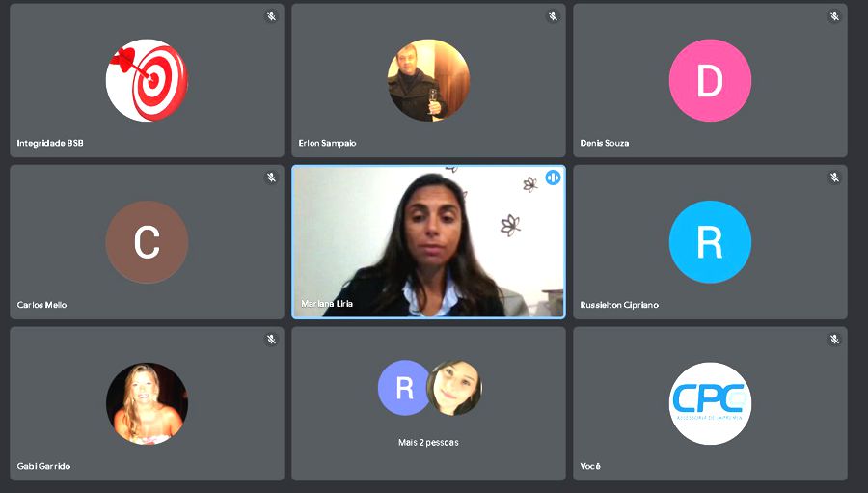
Task: Select Erlon Sampaio's profile photo
Action: point(428,80)
